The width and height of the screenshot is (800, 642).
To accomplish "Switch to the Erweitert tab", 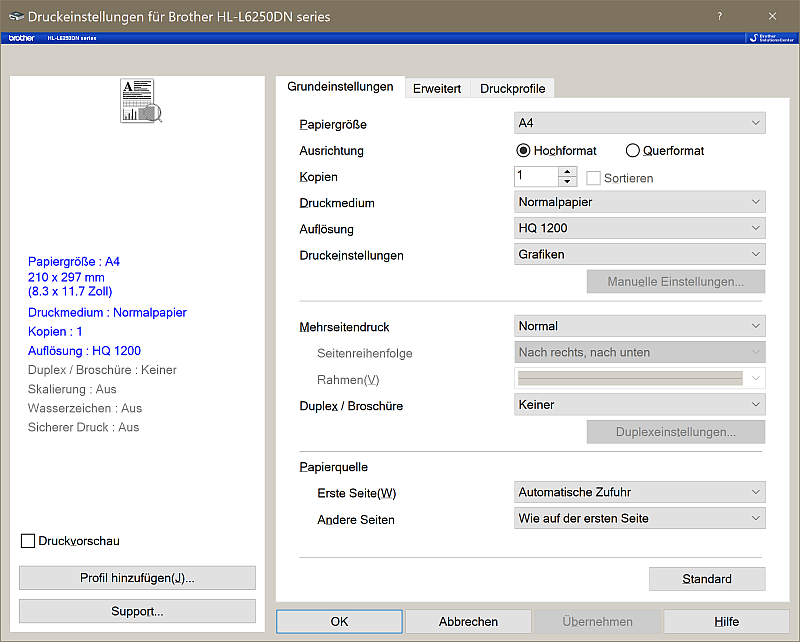I will click(x=437, y=88).
